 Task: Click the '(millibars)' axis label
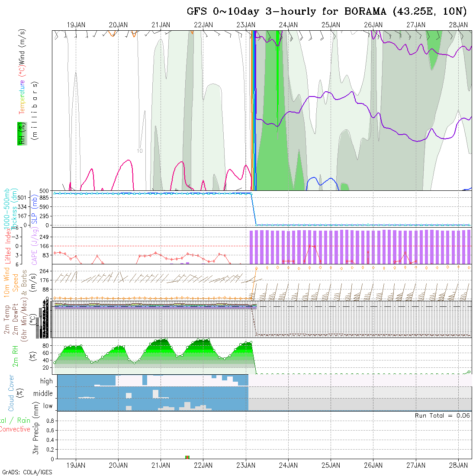pos(35,111)
